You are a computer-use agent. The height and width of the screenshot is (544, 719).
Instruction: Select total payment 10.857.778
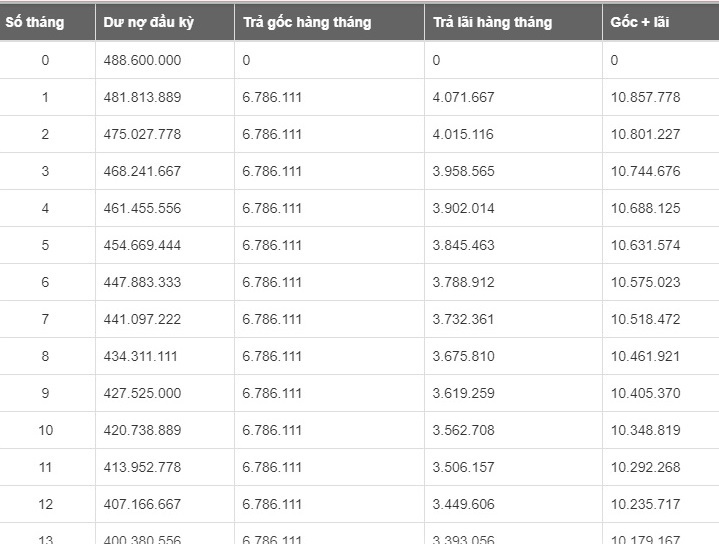click(645, 97)
